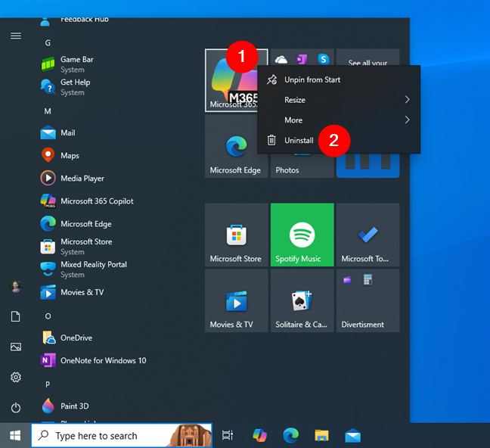Viewport: 490px width, 448px height.
Task: Open Microsoft 365 Copilot in app list
Action: (x=97, y=201)
